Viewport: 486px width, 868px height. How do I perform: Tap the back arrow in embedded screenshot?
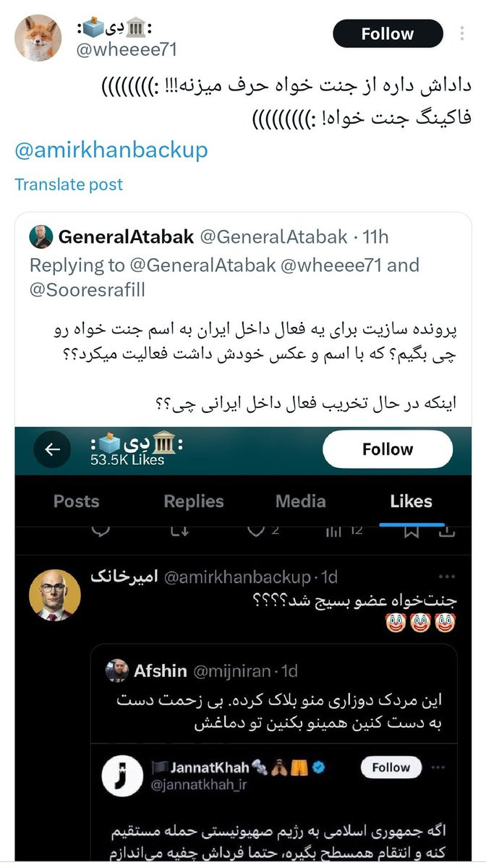point(53,449)
